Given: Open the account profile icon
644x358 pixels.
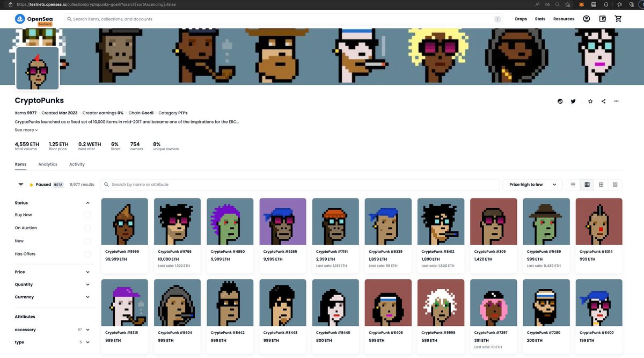Looking at the screenshot, I should coord(587,19).
